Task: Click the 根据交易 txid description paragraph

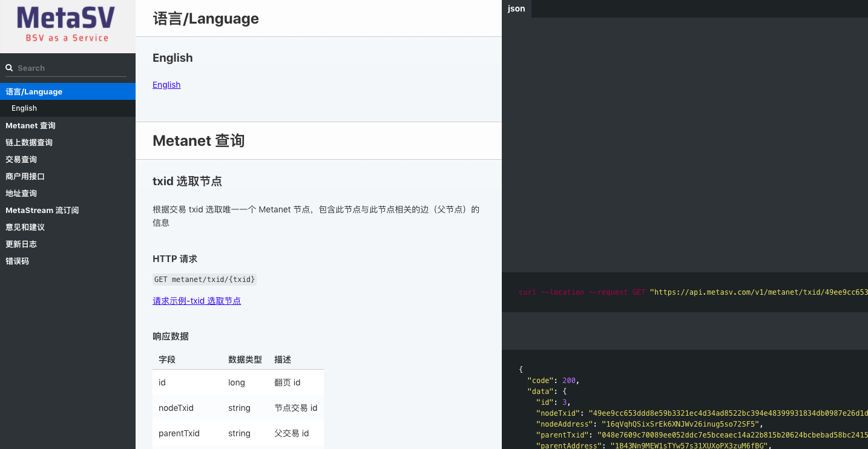Action: tap(316, 216)
